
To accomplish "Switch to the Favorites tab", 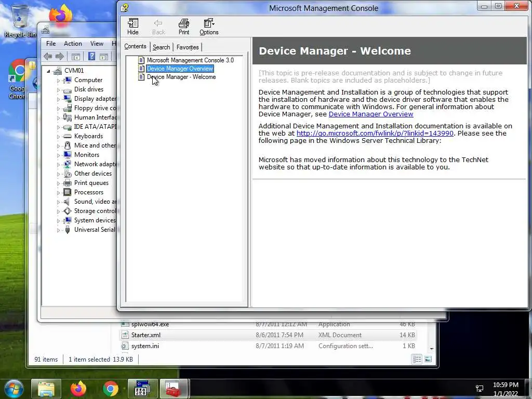I will point(187,47).
